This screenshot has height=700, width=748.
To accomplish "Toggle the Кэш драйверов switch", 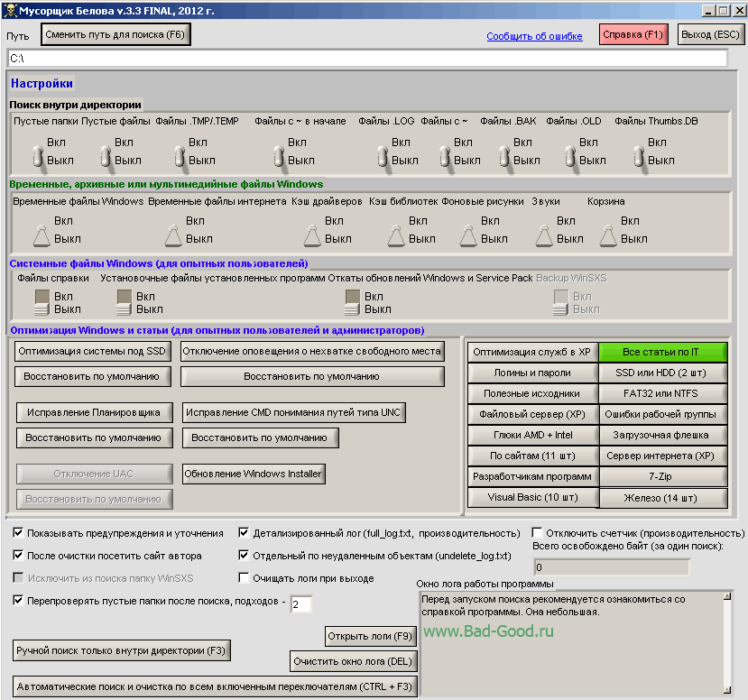I will pyautogui.click(x=312, y=236).
